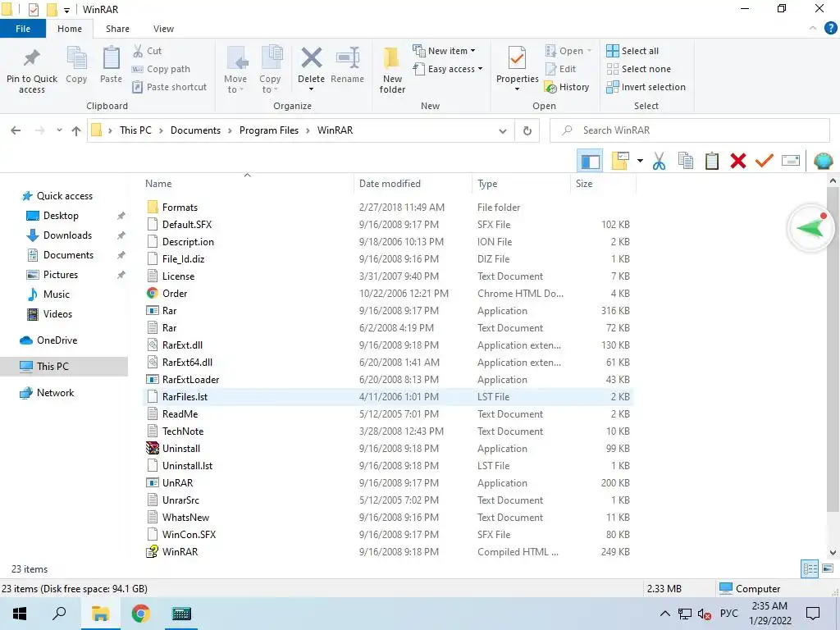Go up one folder level
Image resolution: width=840 pixels, height=630 pixels.
76,130
